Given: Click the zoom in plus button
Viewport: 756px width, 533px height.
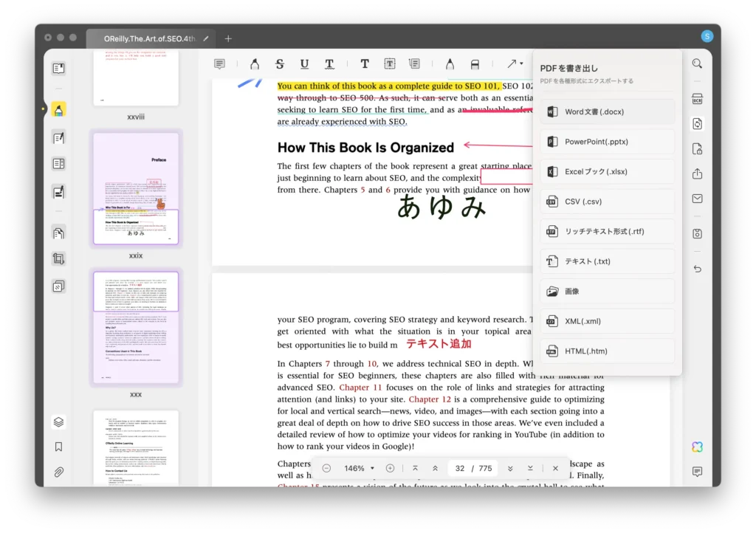Looking at the screenshot, I should [x=390, y=469].
